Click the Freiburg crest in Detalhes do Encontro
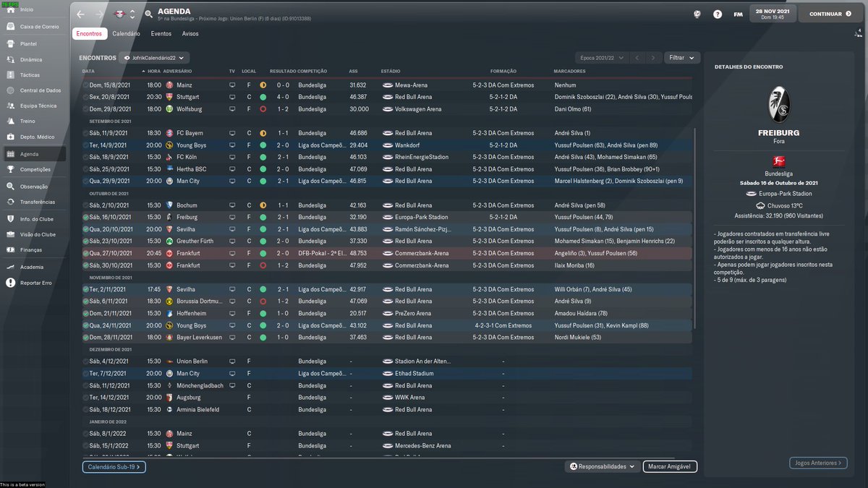This screenshot has width=868, height=488. (778, 103)
